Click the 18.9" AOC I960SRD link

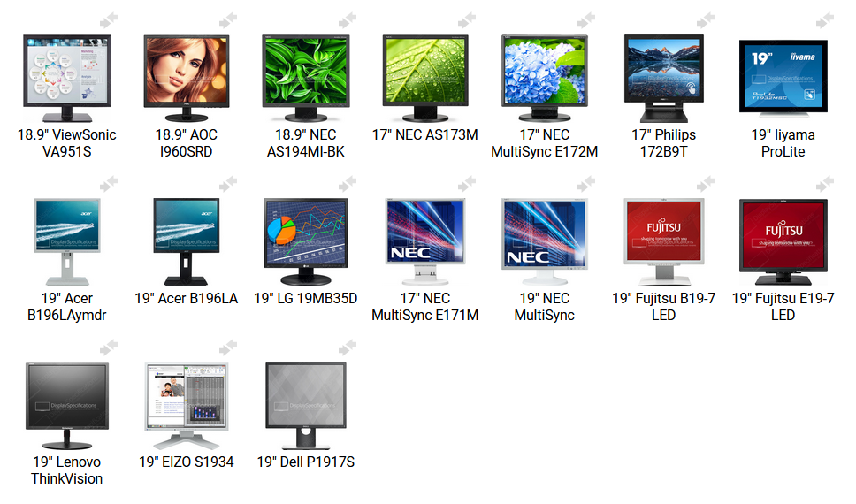coord(187,143)
